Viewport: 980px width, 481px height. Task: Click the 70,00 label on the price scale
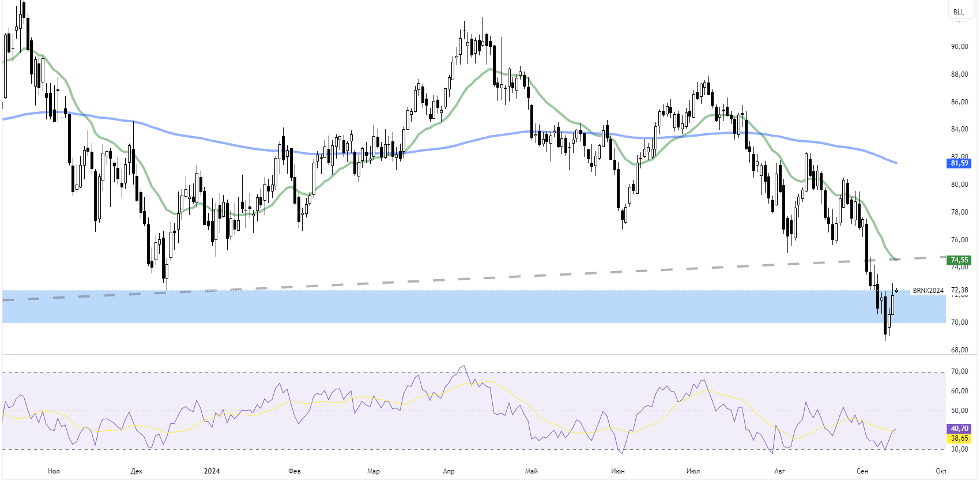959,322
